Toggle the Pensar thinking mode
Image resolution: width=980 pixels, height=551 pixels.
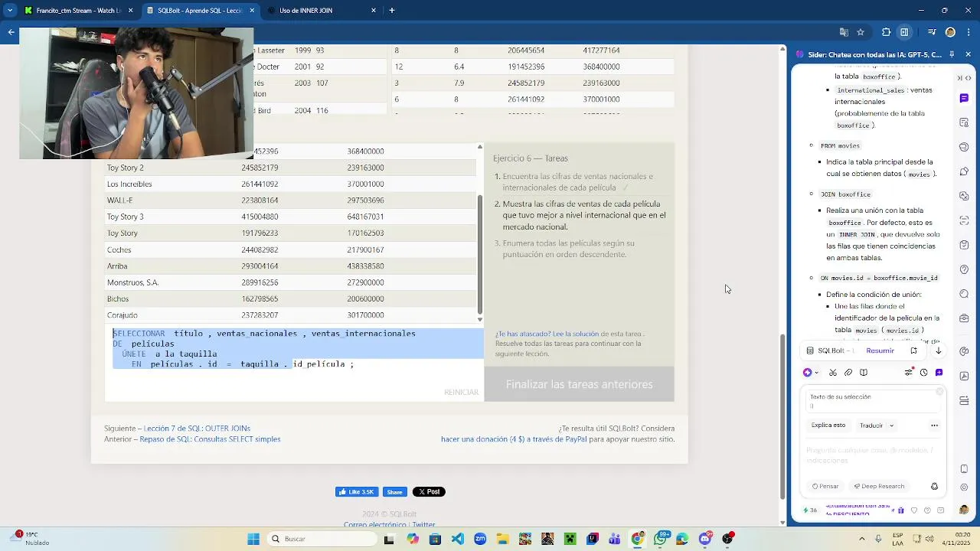(x=825, y=486)
